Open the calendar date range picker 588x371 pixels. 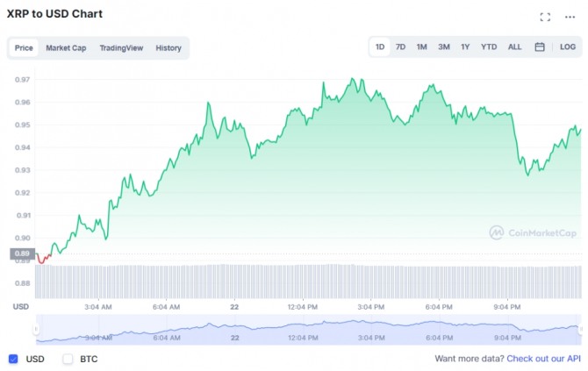tap(540, 47)
